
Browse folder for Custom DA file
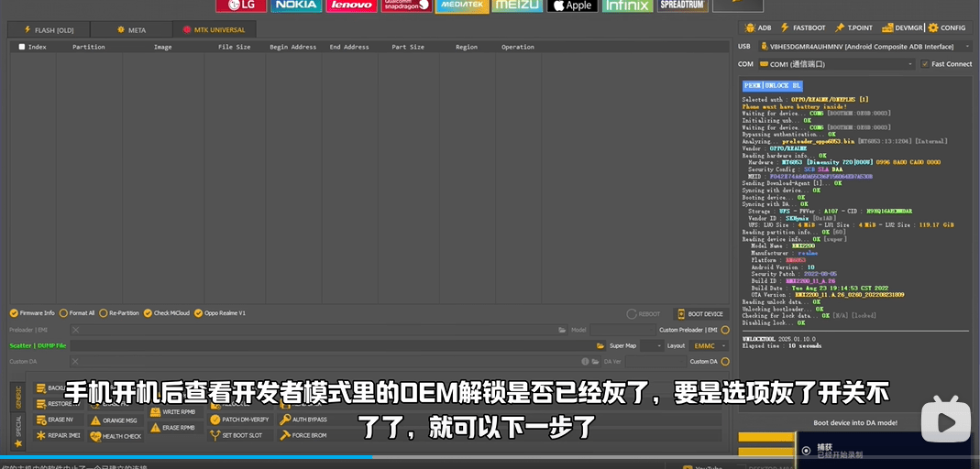pyautogui.click(x=595, y=361)
